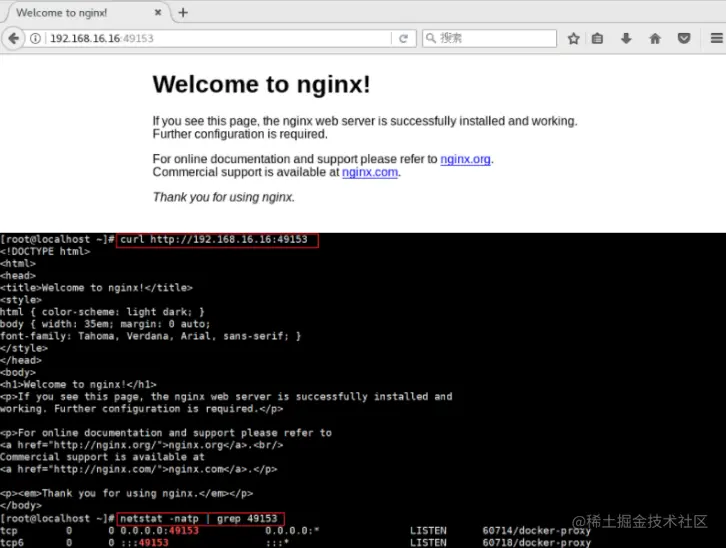Click the magnifier icon in search box
This screenshot has height=548, width=726.
click(x=431, y=38)
